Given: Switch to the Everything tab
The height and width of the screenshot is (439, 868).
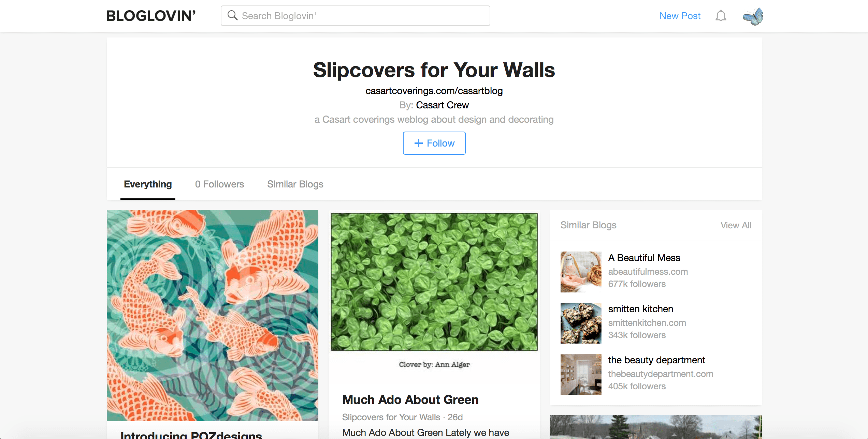Looking at the screenshot, I should pyautogui.click(x=148, y=184).
